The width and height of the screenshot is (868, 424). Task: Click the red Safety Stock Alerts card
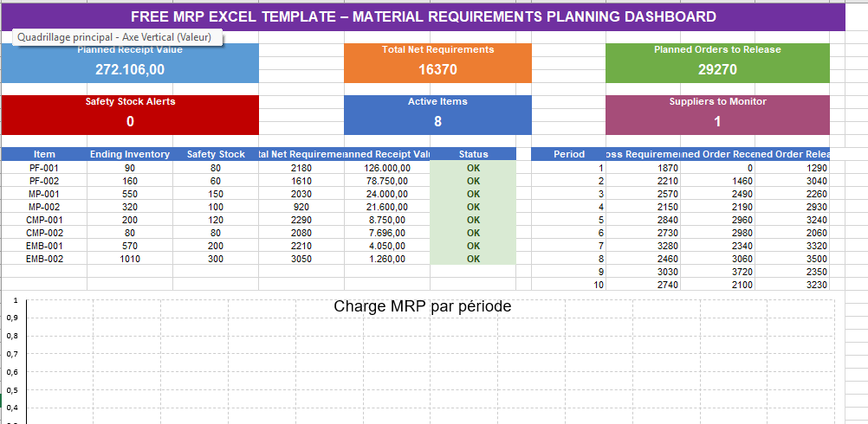click(x=130, y=115)
